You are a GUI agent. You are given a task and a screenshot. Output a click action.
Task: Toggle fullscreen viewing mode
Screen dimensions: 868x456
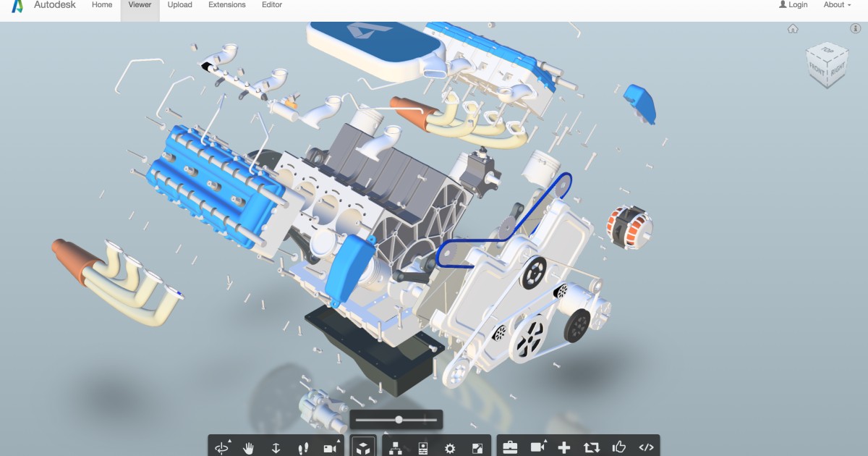coord(477,447)
